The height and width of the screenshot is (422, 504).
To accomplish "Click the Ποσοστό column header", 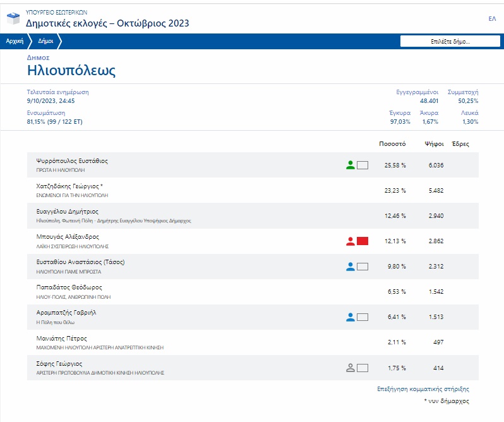I will click(392, 143).
